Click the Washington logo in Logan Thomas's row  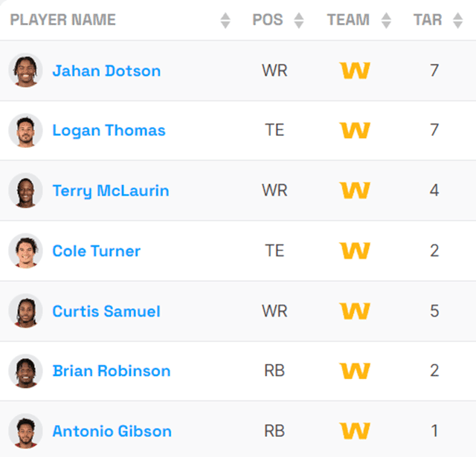355,131
